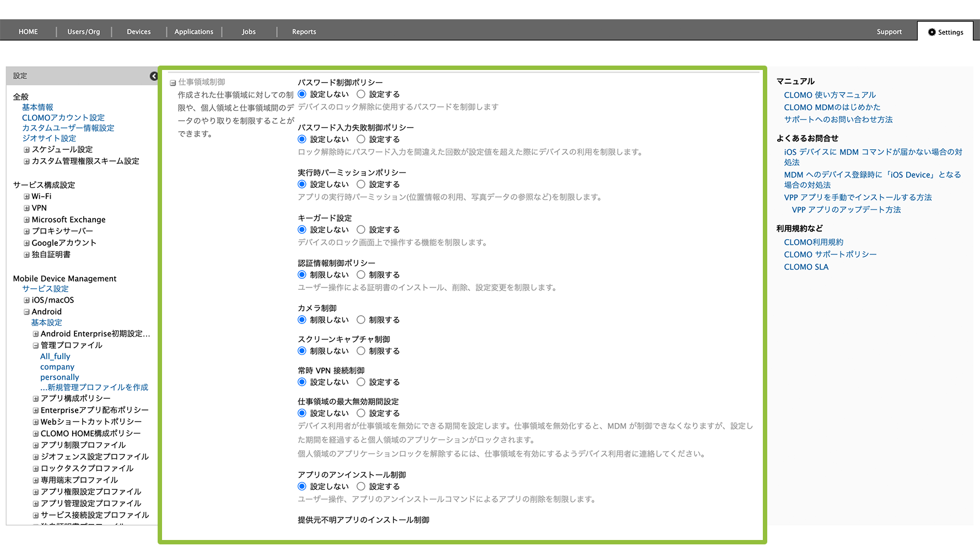Expand the アプリ構成ポリシー tree item
This screenshot has height=551, width=980.
pos(35,398)
